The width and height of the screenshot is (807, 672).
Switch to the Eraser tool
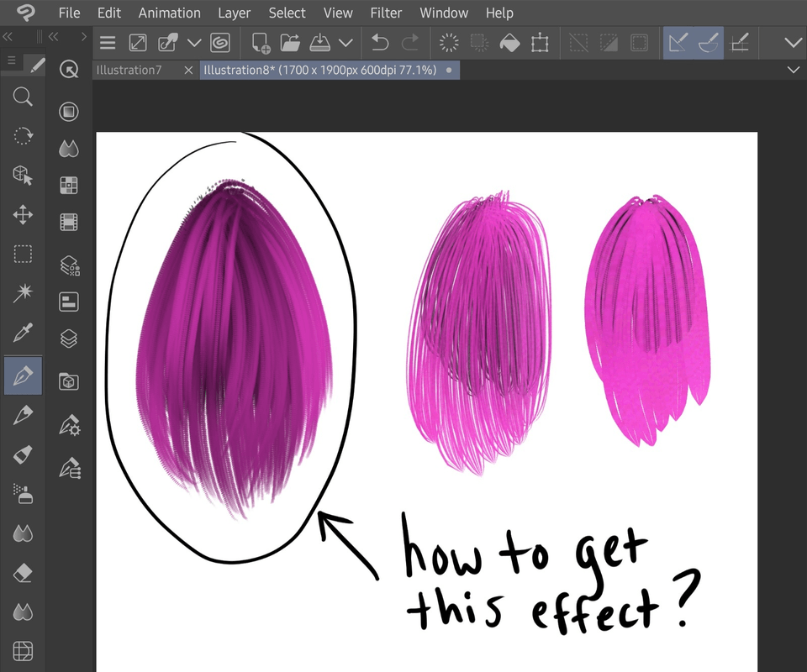tap(22, 572)
